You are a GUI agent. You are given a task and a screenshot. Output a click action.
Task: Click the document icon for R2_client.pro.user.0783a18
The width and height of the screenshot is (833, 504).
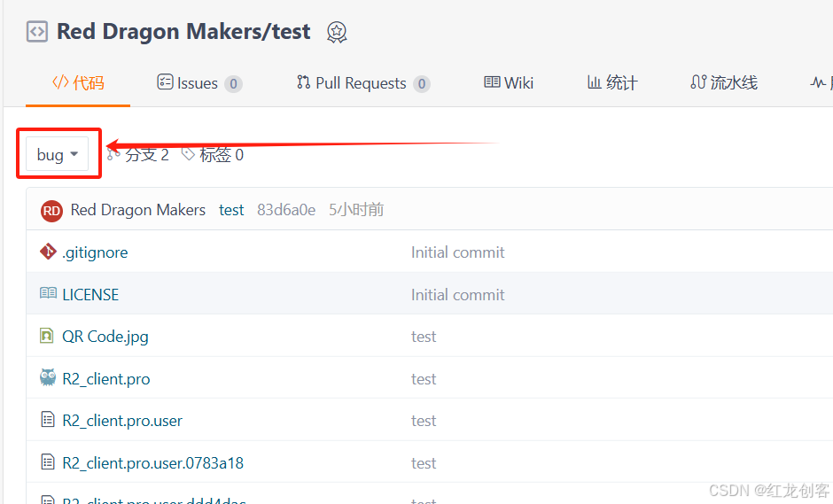tap(48, 462)
